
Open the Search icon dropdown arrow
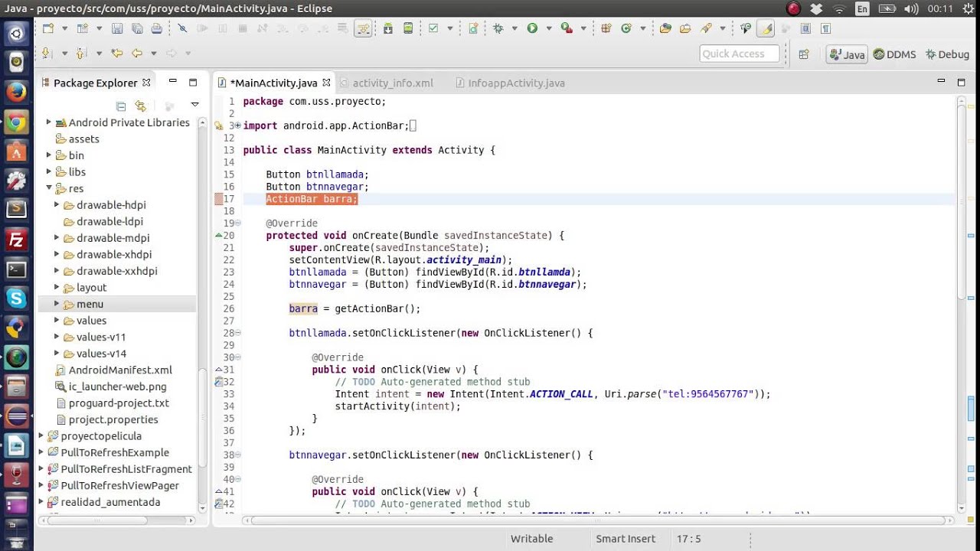click(x=722, y=28)
